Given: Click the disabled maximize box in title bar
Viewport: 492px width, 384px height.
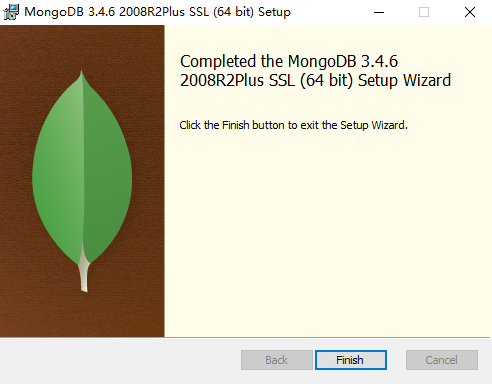Looking at the screenshot, I should (x=424, y=12).
